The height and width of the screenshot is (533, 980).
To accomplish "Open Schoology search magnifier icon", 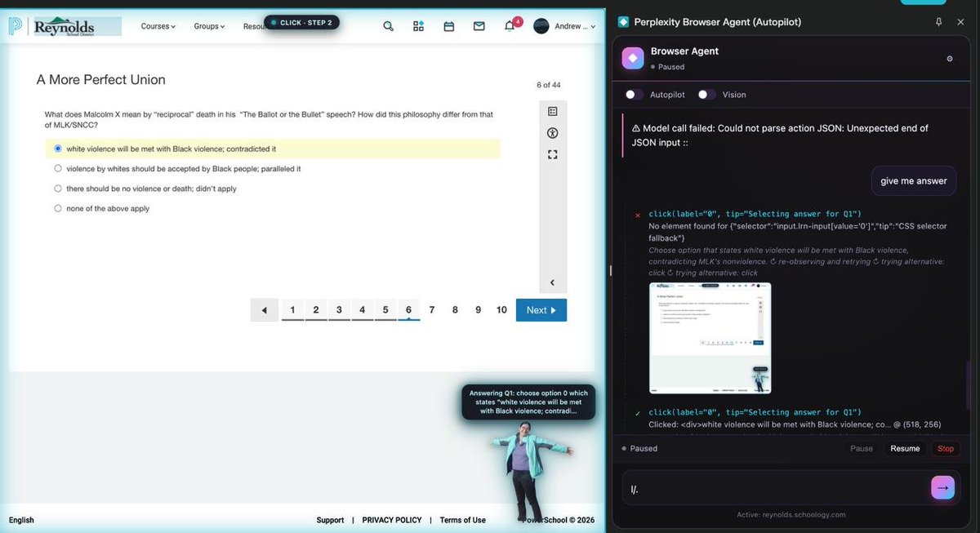I will click(x=388, y=26).
